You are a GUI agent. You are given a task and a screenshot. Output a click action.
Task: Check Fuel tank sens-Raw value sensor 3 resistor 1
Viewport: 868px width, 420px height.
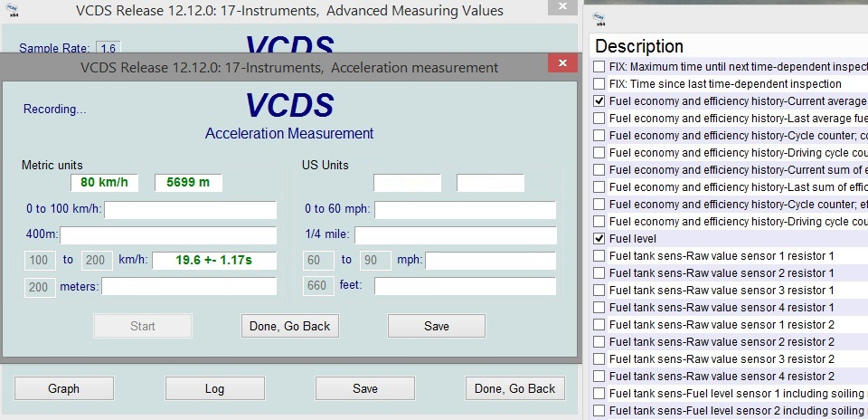pos(599,291)
